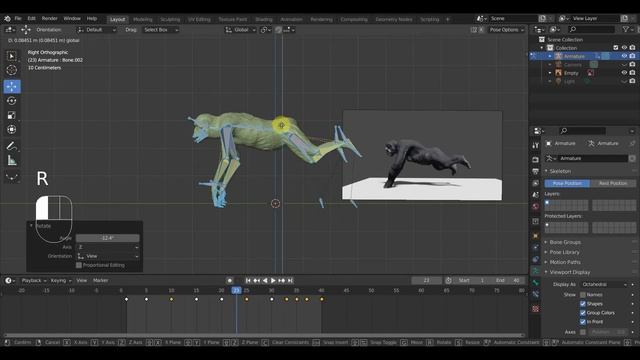Open the Orientation View dropdown
The height and width of the screenshot is (360, 640).
click(x=108, y=256)
